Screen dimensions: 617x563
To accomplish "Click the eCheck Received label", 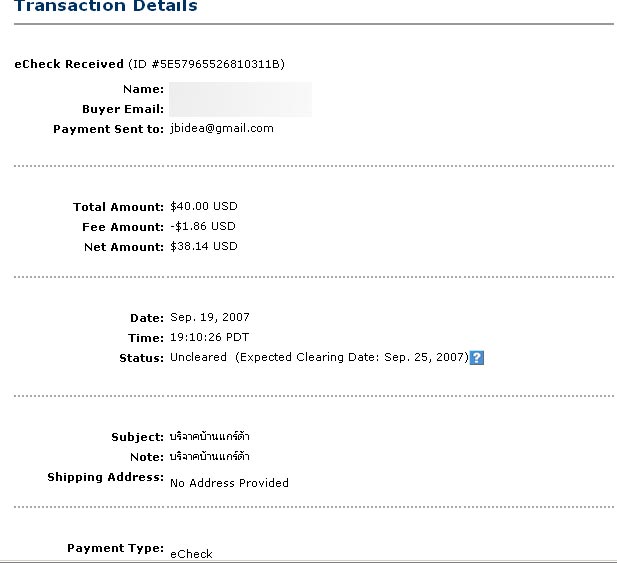I will [x=69, y=64].
